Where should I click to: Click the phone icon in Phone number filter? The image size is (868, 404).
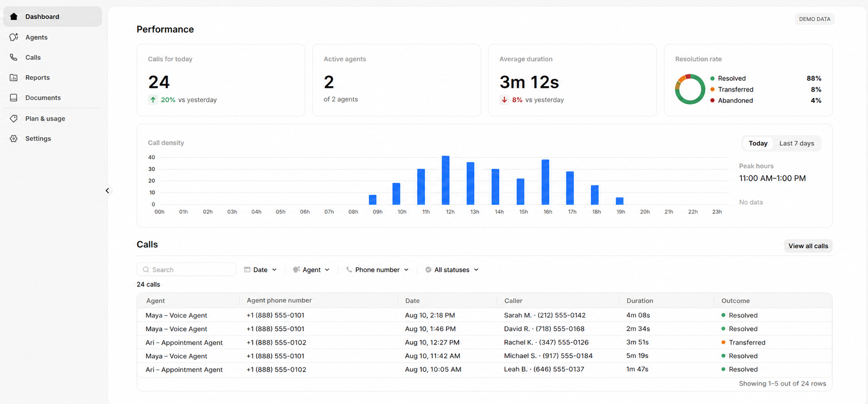point(349,269)
